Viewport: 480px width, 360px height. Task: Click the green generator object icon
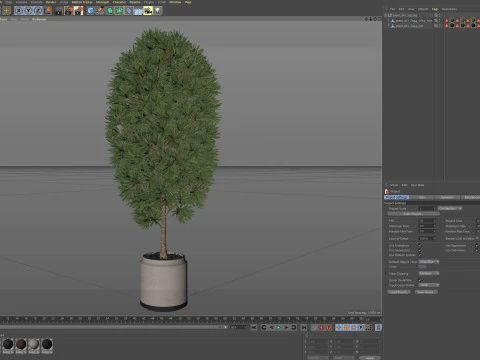click(110, 11)
